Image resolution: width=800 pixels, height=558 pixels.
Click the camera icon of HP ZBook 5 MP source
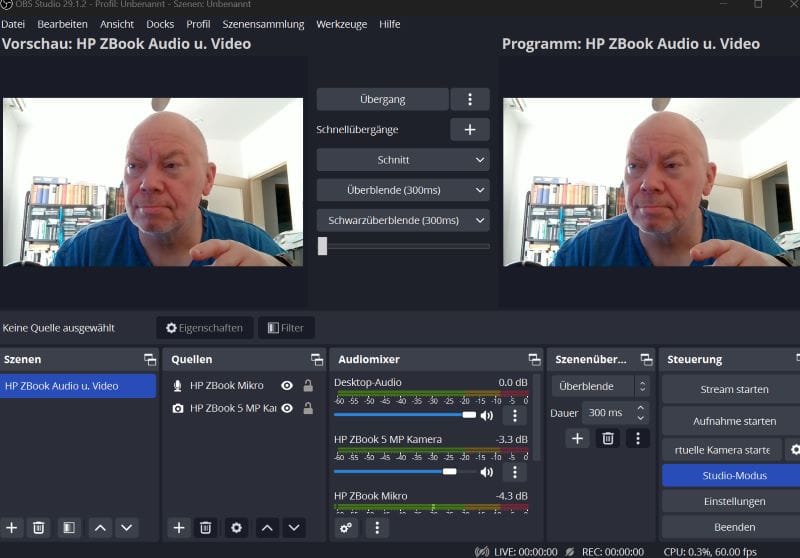[x=178, y=409]
